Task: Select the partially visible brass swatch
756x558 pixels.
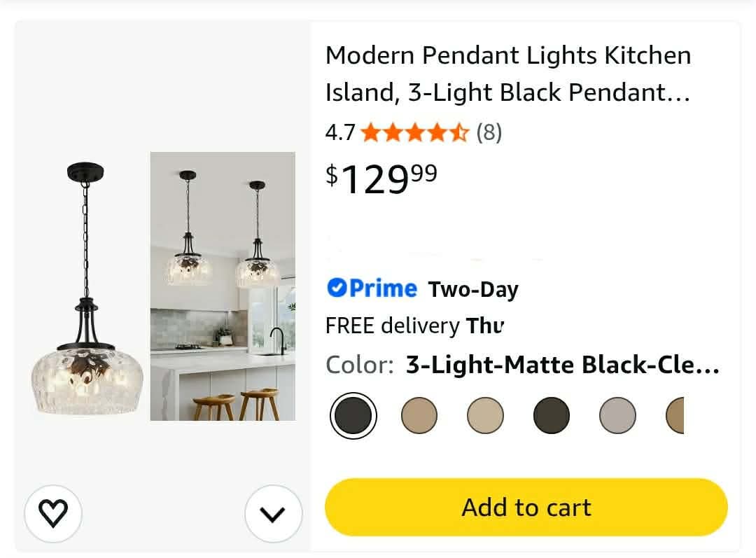Action: [x=675, y=416]
